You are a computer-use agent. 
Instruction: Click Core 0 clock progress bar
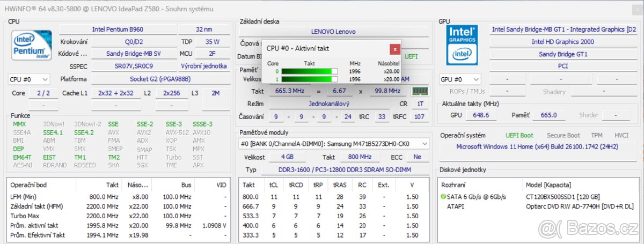coord(309,71)
